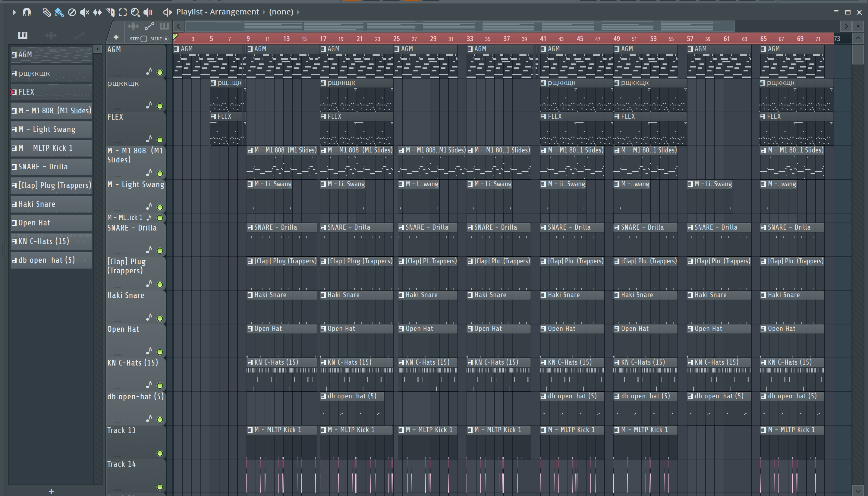868x496 pixels.
Task: Select the Slice blade tool
Action: [x=110, y=12]
